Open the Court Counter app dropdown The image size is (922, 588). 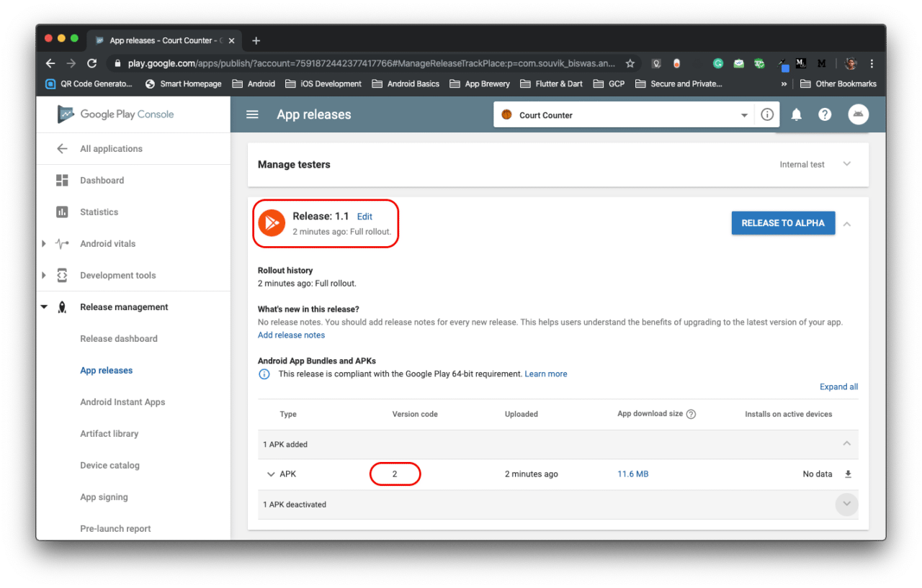click(744, 115)
